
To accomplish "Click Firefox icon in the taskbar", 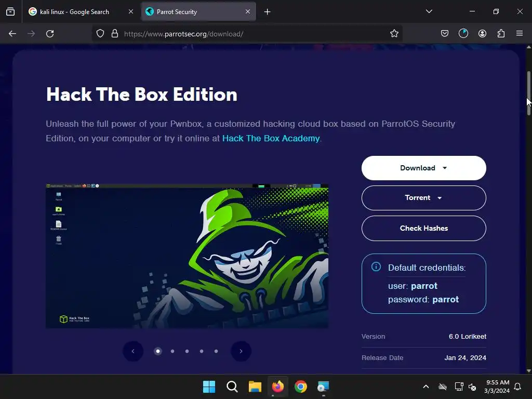I will 277,387.
